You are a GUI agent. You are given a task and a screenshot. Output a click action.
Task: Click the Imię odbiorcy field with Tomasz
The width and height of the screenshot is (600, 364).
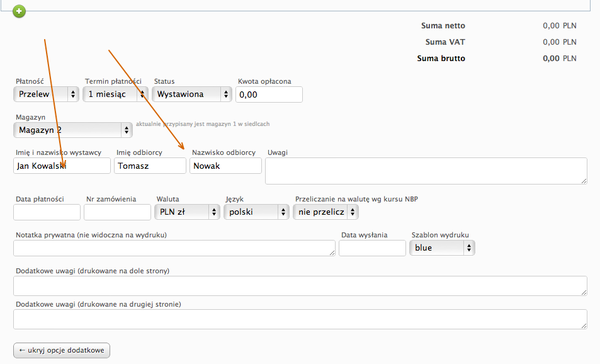[150, 166]
